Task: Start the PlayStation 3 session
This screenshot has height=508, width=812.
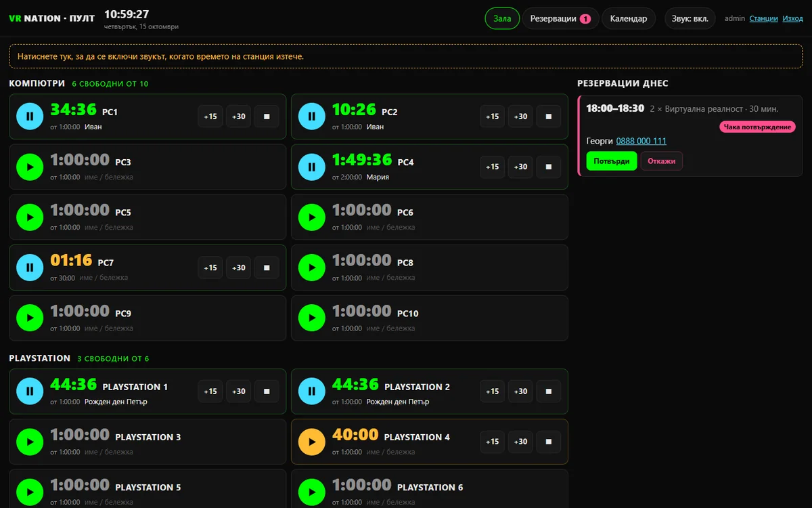Action: 30,442
